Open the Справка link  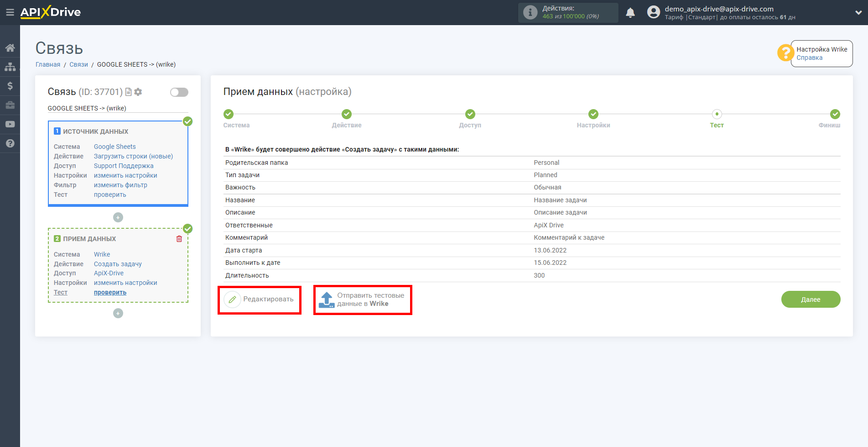pos(810,58)
